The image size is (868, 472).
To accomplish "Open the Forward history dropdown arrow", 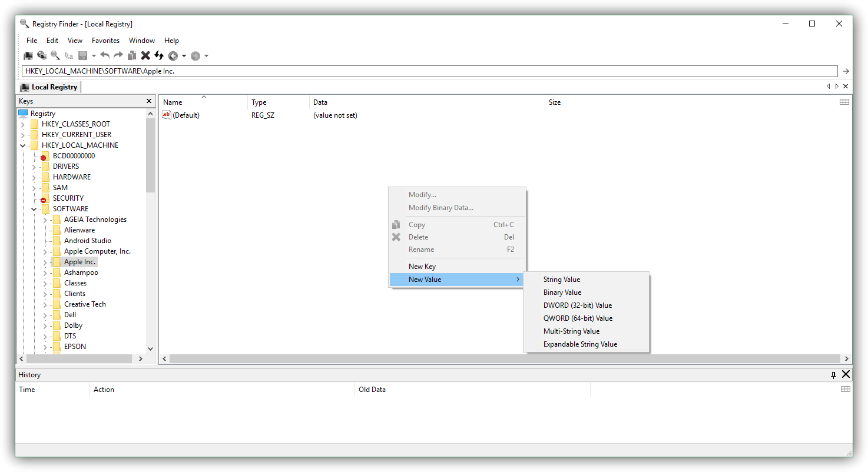I will 206,56.
